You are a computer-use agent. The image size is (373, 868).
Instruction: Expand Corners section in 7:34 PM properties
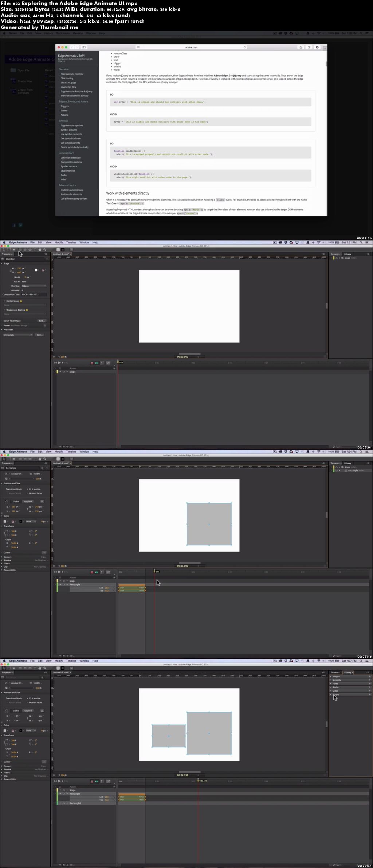tap(2, 557)
